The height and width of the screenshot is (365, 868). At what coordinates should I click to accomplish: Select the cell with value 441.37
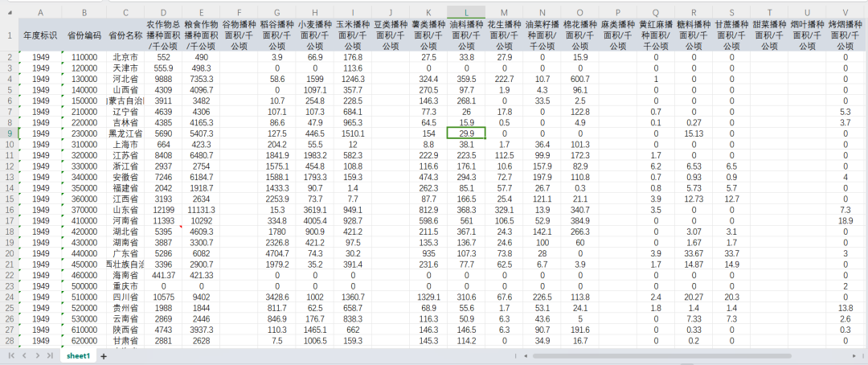[x=163, y=275]
